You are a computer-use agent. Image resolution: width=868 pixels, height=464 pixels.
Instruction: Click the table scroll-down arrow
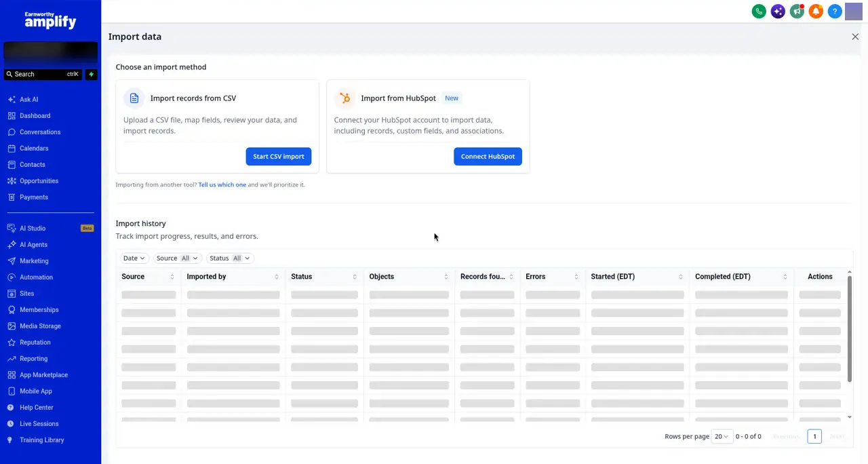(x=850, y=417)
